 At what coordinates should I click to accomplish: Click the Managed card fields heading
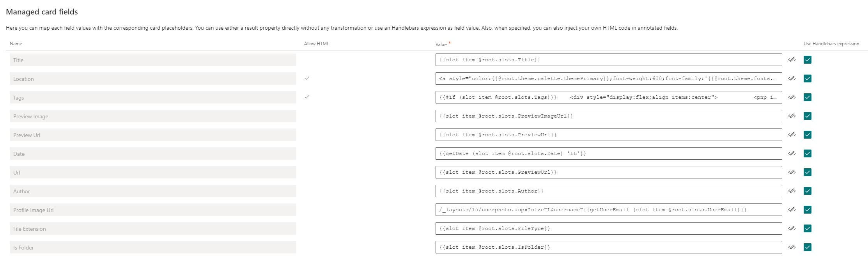point(41,12)
